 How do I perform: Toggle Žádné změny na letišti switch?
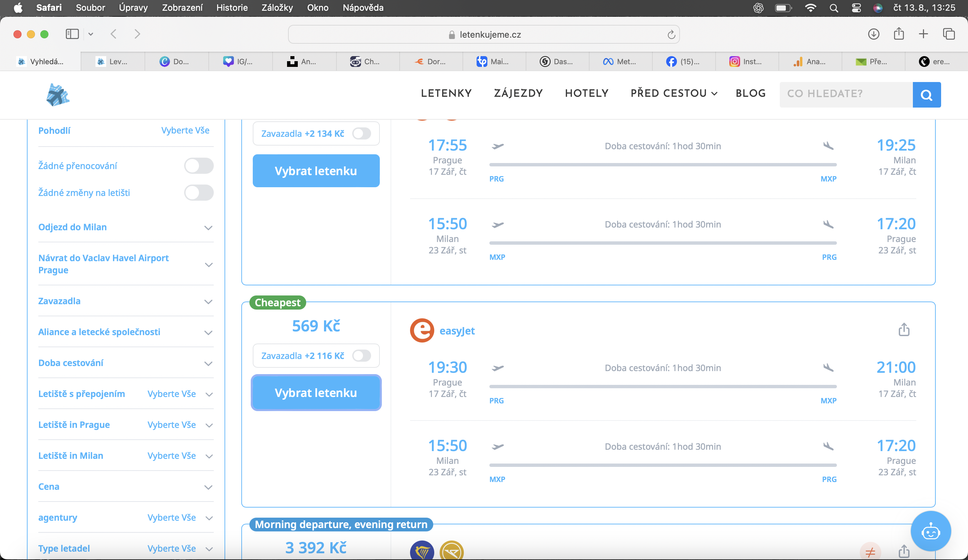[x=199, y=193]
